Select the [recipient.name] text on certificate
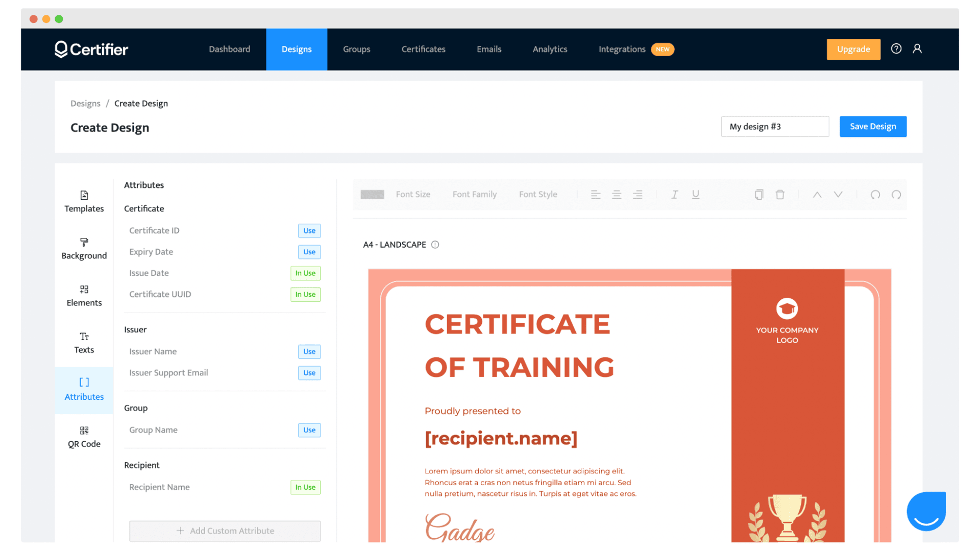 pyautogui.click(x=501, y=438)
